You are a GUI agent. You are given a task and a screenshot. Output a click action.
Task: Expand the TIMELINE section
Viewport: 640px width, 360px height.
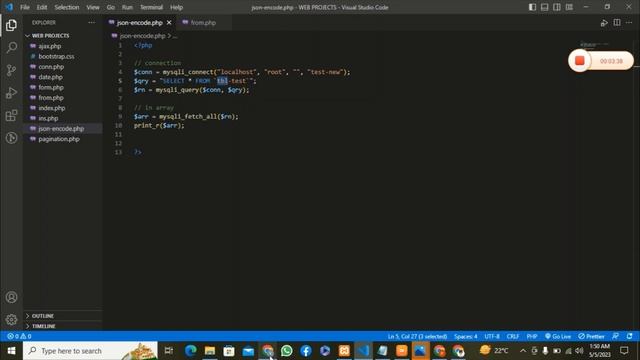pos(62,326)
